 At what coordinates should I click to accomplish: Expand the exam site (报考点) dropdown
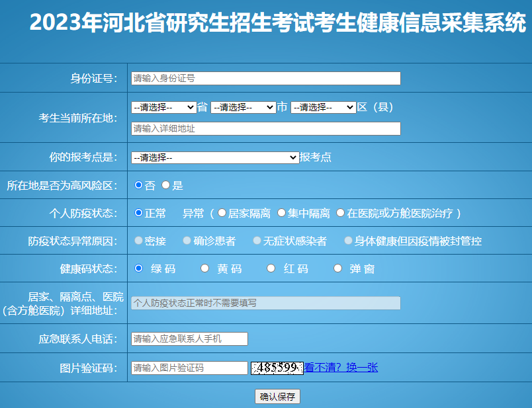[x=215, y=157]
